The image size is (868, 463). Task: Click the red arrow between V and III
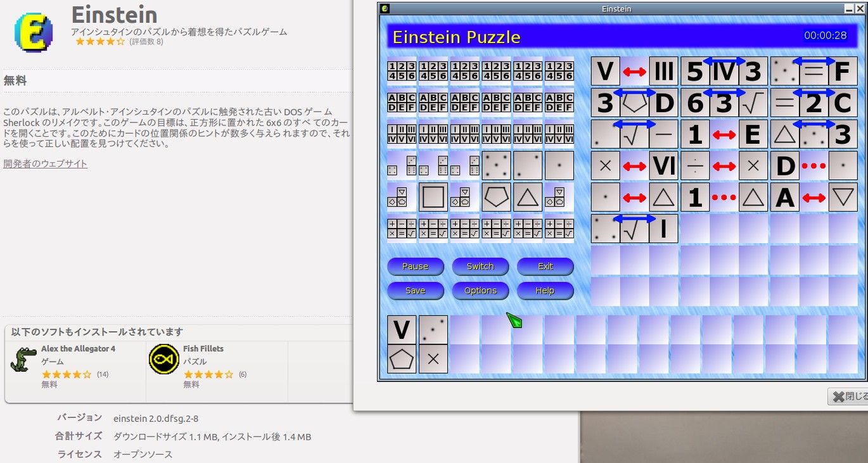[x=635, y=72]
